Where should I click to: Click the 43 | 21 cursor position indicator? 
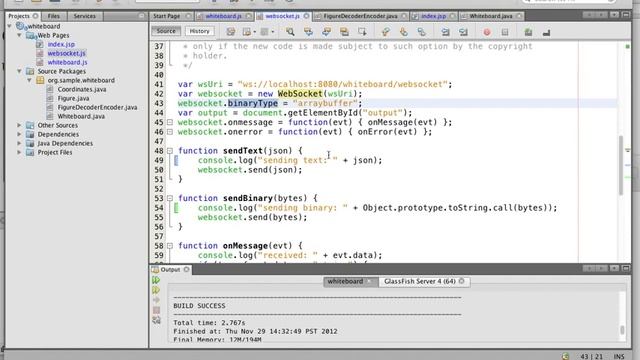(x=591, y=356)
